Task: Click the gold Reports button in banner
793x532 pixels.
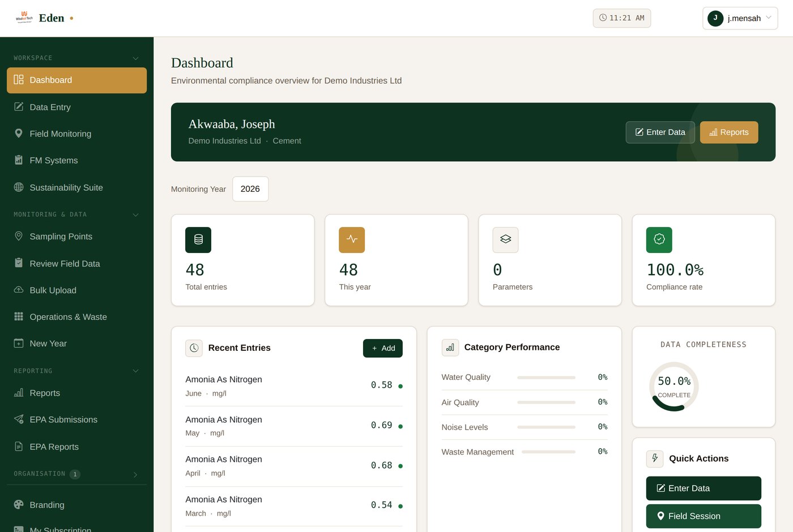Action: 729,132
